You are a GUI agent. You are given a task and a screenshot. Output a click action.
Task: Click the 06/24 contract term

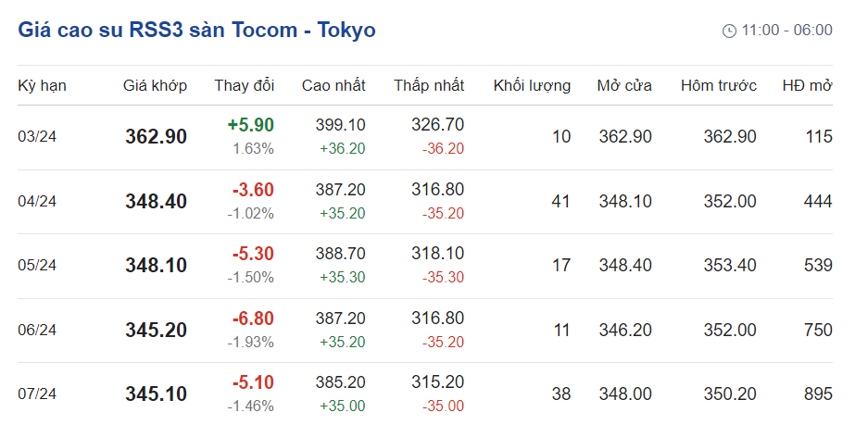[37, 330]
